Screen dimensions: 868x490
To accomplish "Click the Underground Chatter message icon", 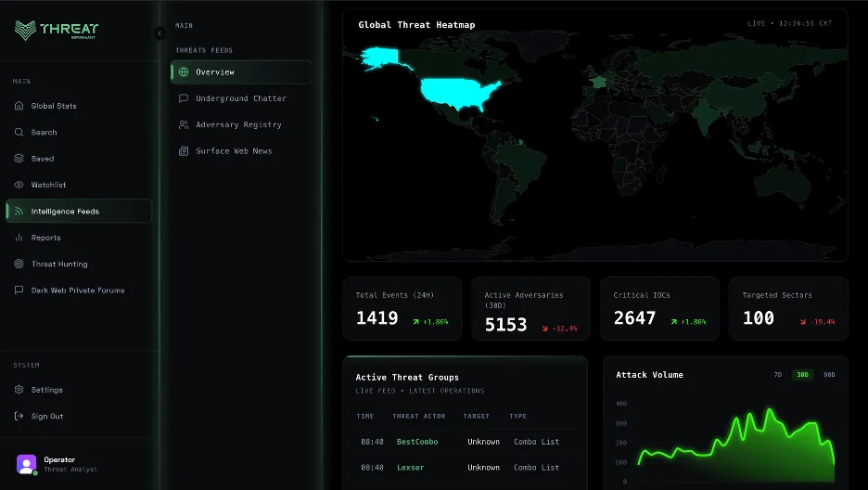I will coord(184,98).
